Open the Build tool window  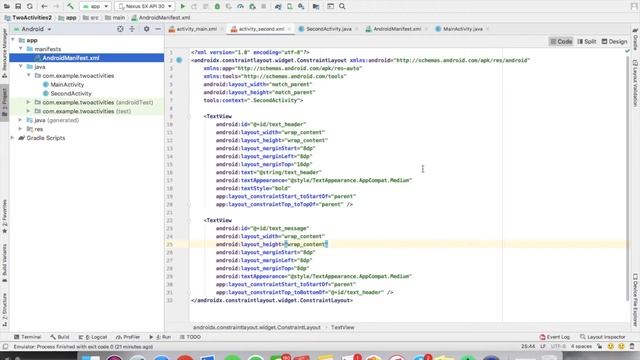[x=60, y=337]
